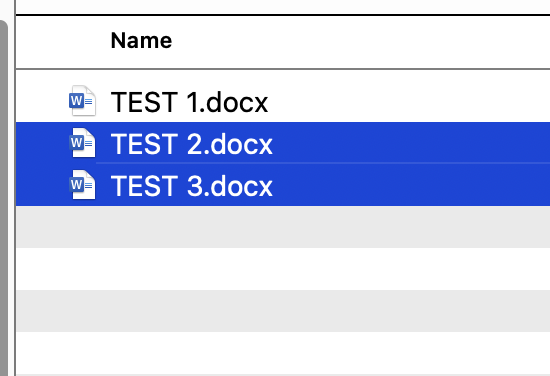Click the first empty gray row below TEST 3.docx
The height and width of the screenshot is (376, 550).
point(283,227)
